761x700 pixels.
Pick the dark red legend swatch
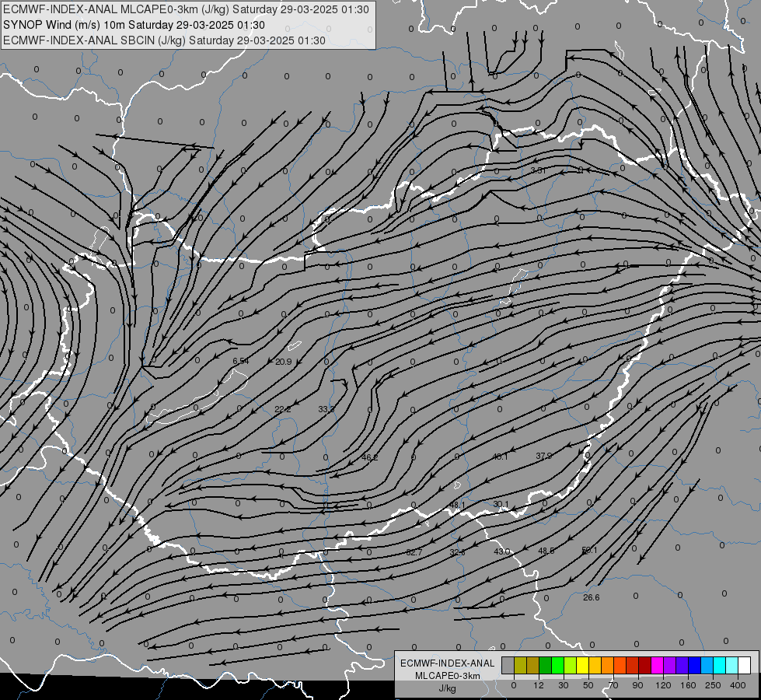644,665
